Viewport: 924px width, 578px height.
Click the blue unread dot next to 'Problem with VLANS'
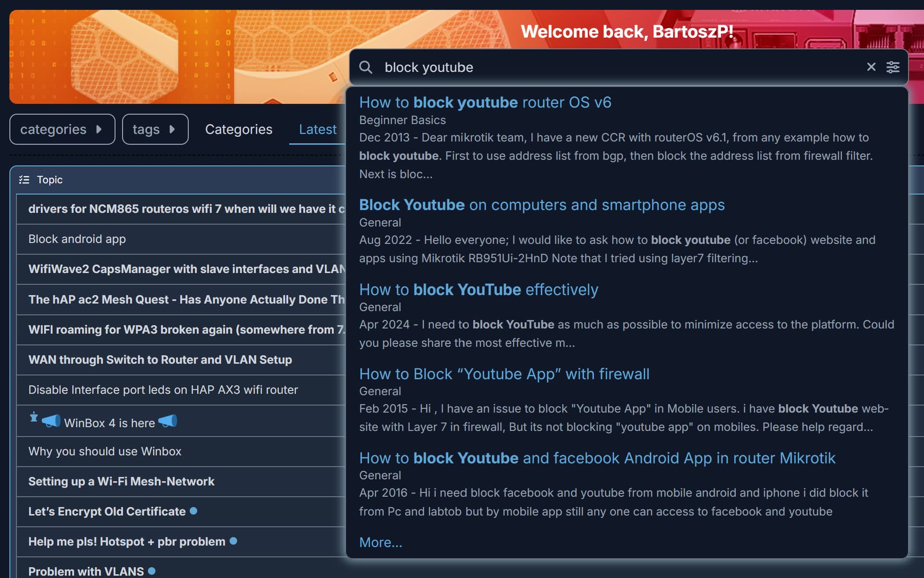(x=152, y=571)
